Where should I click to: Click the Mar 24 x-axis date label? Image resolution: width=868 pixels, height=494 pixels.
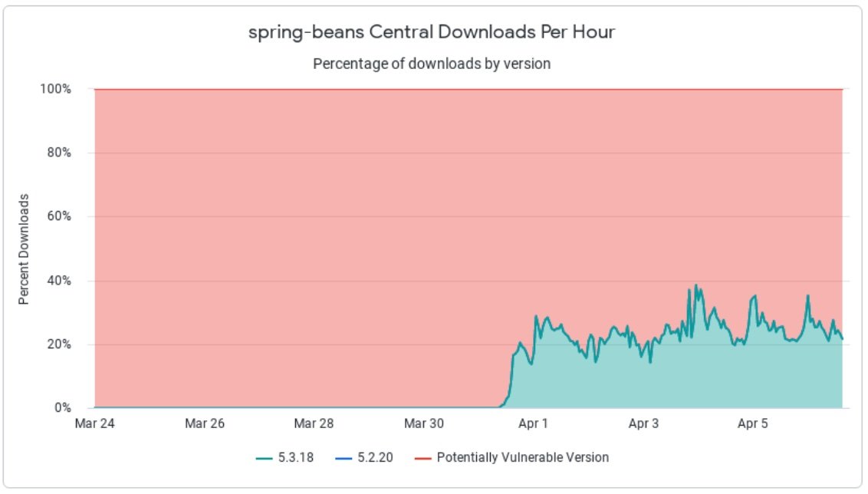[95, 423]
